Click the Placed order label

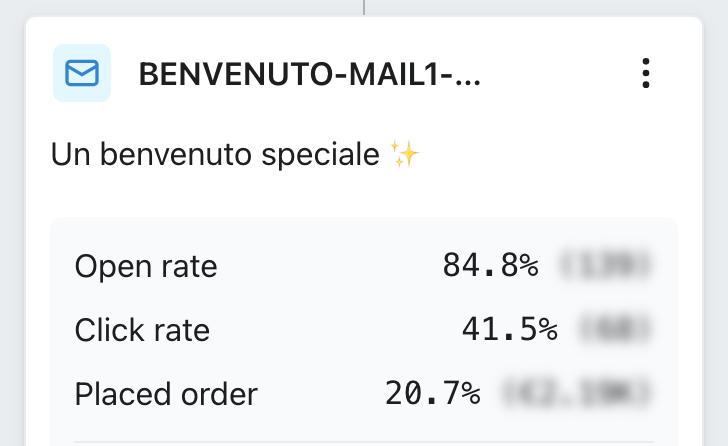(x=166, y=394)
